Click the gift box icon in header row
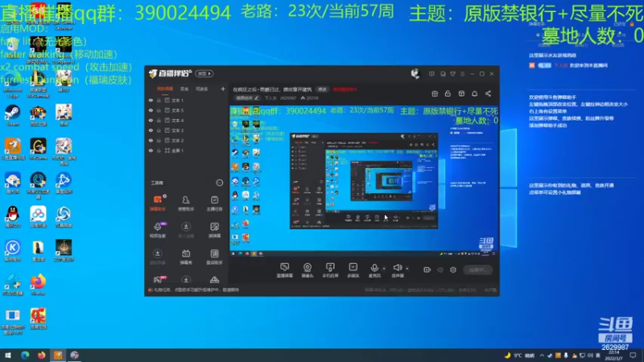This screenshot has height=362, width=644. (435, 93)
